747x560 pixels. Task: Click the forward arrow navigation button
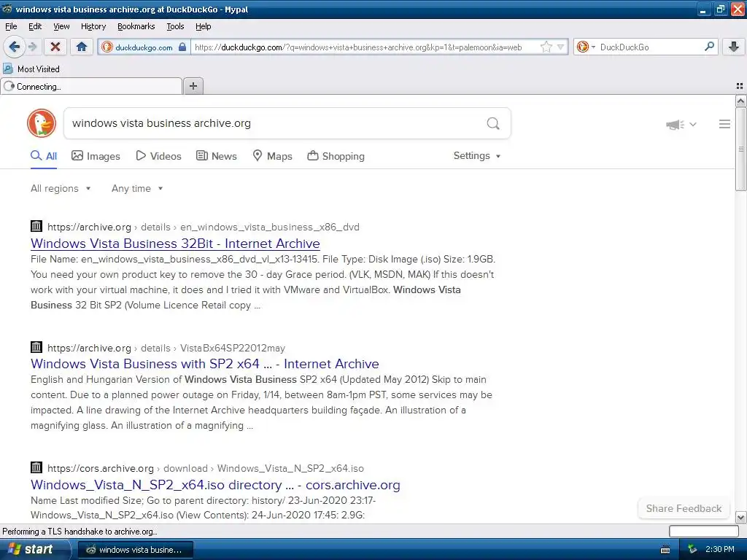(x=32, y=47)
